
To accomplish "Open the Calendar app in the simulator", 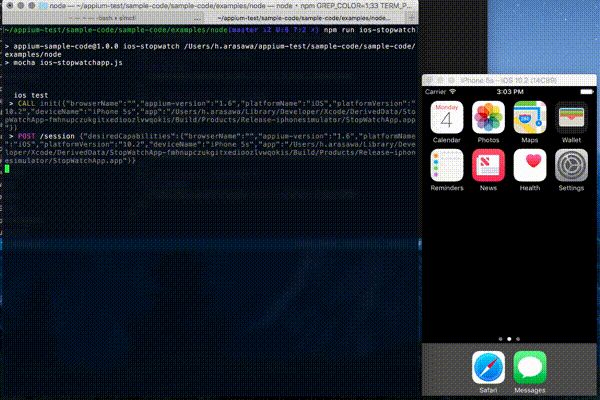I will click(447, 117).
